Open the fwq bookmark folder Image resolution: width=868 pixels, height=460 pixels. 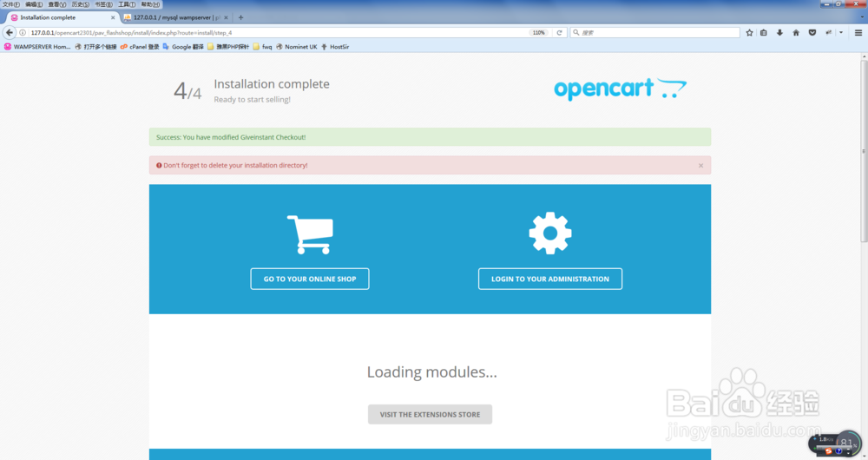click(262, 47)
